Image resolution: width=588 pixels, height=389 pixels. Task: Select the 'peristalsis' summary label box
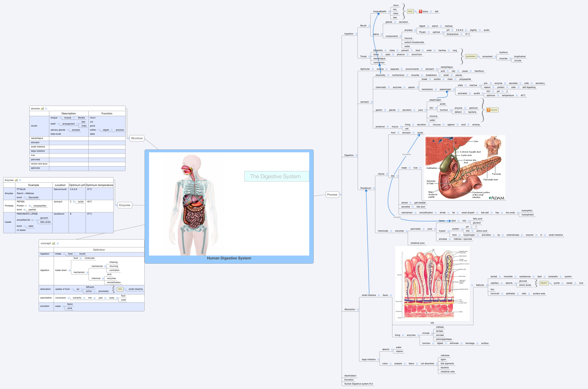[x=471, y=57]
